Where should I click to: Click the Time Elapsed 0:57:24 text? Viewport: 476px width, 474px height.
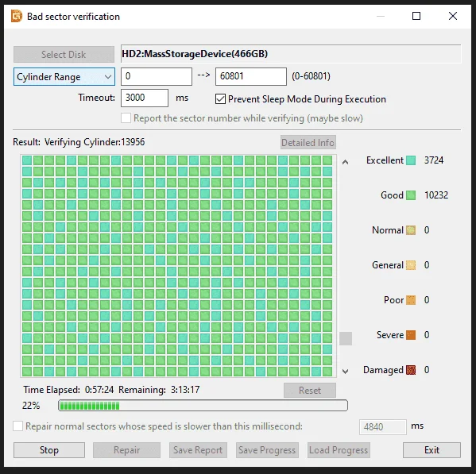[x=68, y=390]
